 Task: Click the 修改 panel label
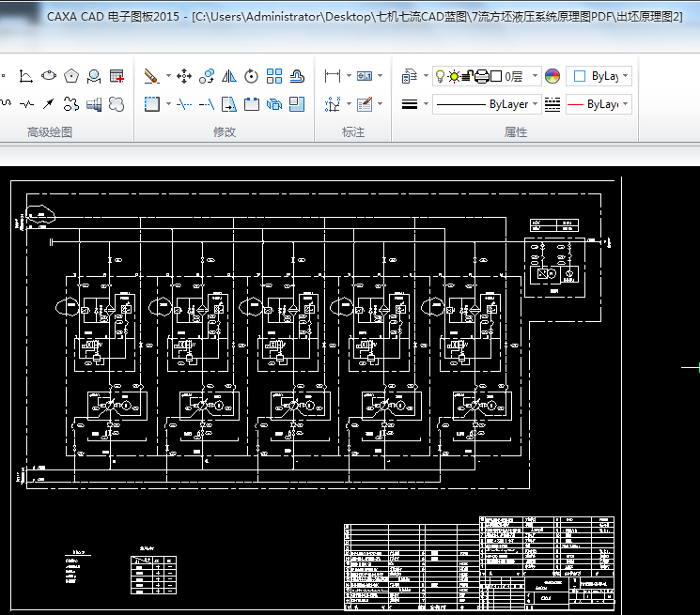click(224, 132)
